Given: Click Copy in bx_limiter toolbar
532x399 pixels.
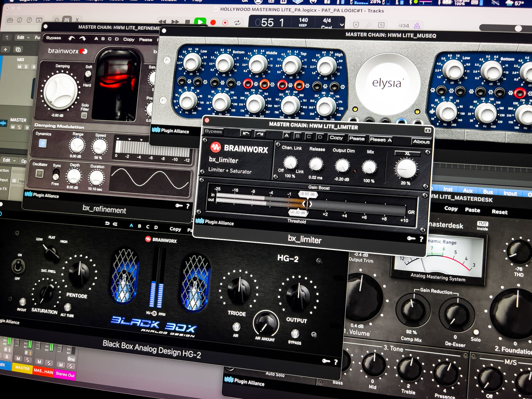Looking at the screenshot, I should coord(336,138).
